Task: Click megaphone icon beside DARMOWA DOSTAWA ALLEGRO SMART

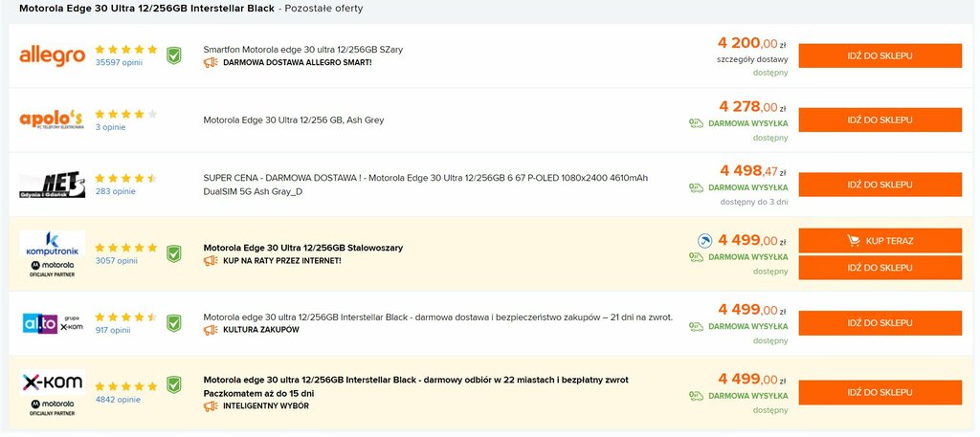Action: [x=211, y=62]
